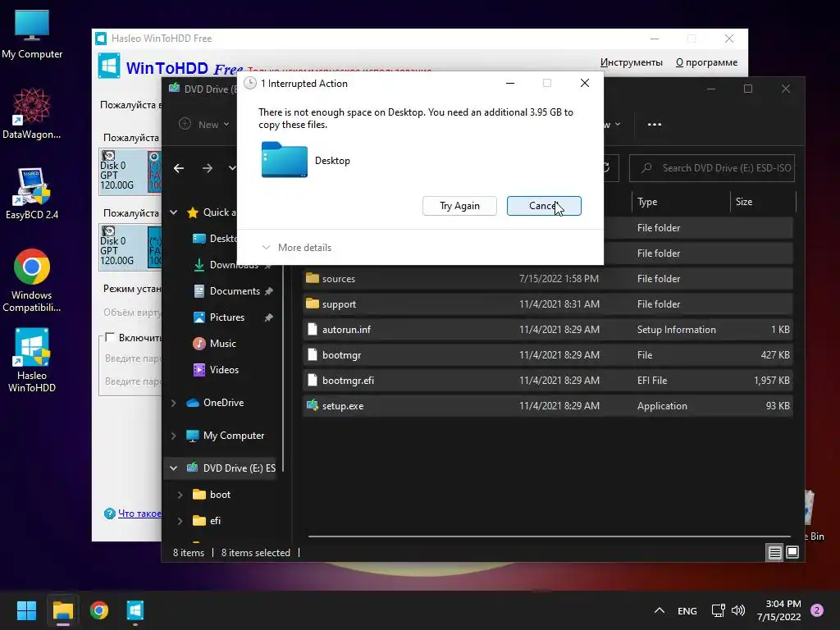The height and width of the screenshot is (630, 840).
Task: Click Try Again in the dialog
Action: tap(459, 206)
